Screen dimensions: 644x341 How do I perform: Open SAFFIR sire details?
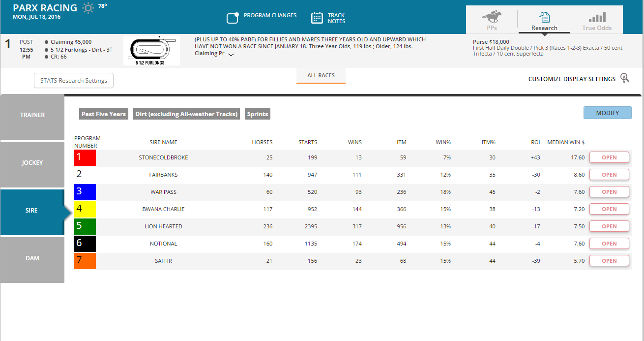[x=609, y=261]
